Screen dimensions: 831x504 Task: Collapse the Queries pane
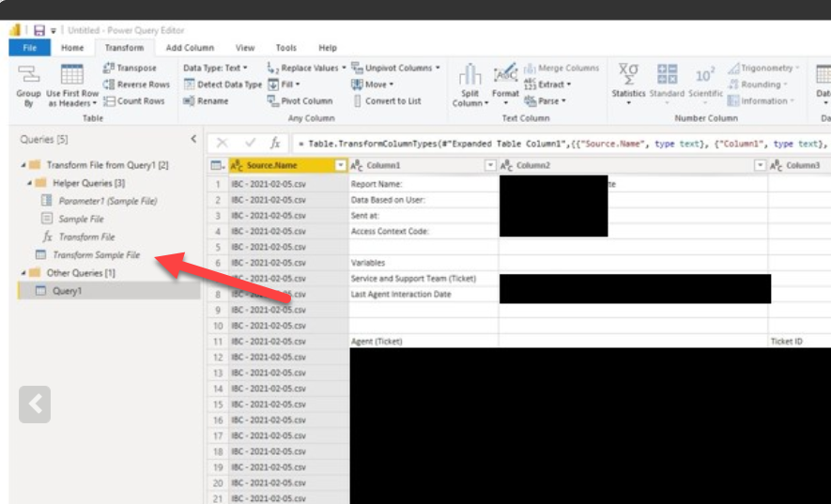click(x=193, y=139)
